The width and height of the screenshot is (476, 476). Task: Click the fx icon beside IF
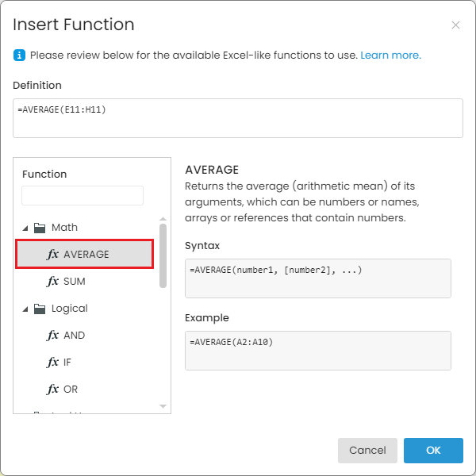pos(53,363)
